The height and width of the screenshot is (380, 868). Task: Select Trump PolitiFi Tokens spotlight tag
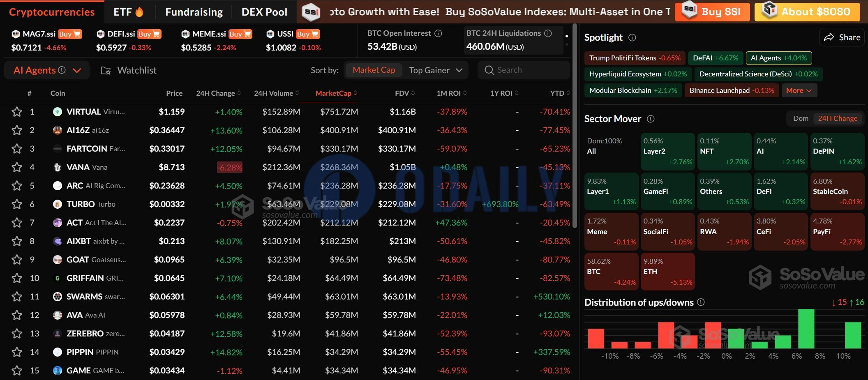(635, 58)
